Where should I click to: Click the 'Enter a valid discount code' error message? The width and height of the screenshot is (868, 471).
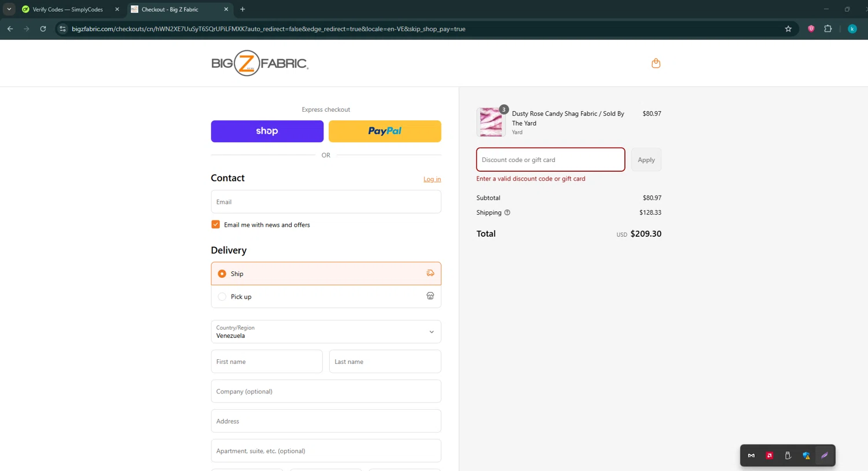coord(531,179)
